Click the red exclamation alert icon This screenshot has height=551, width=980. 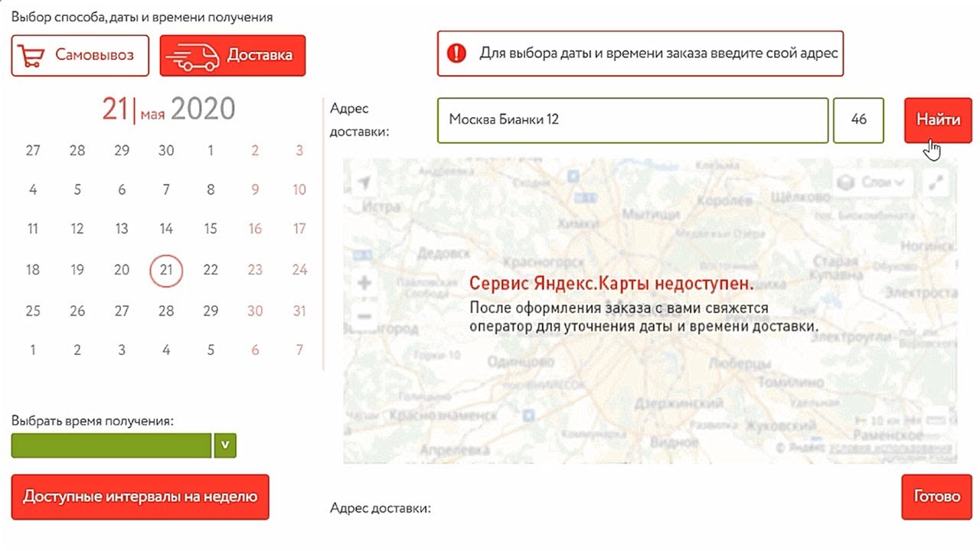[x=456, y=54]
